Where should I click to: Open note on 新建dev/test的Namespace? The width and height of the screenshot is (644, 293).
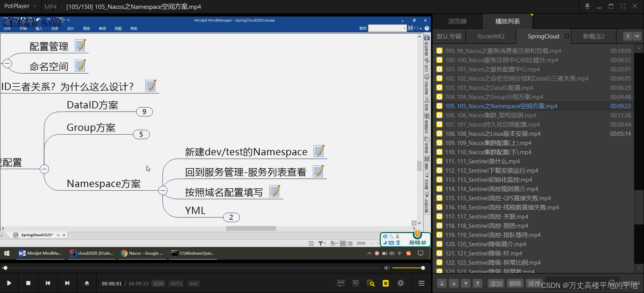click(319, 151)
